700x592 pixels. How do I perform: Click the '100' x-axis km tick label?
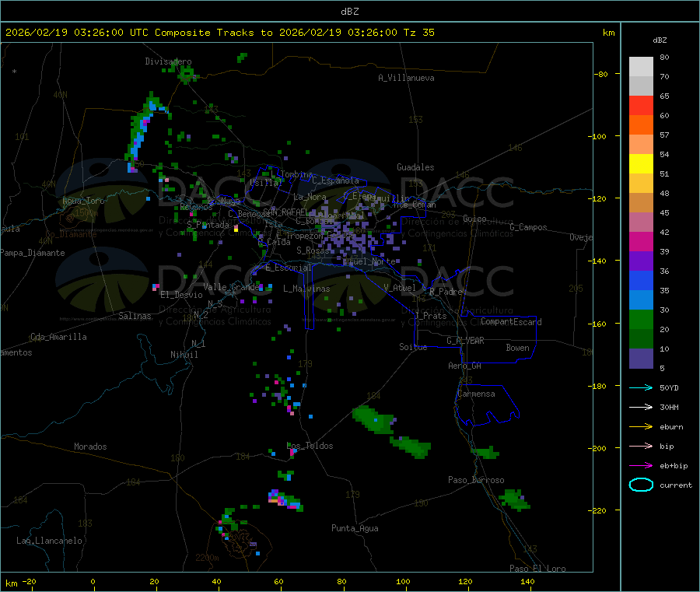pos(403,581)
